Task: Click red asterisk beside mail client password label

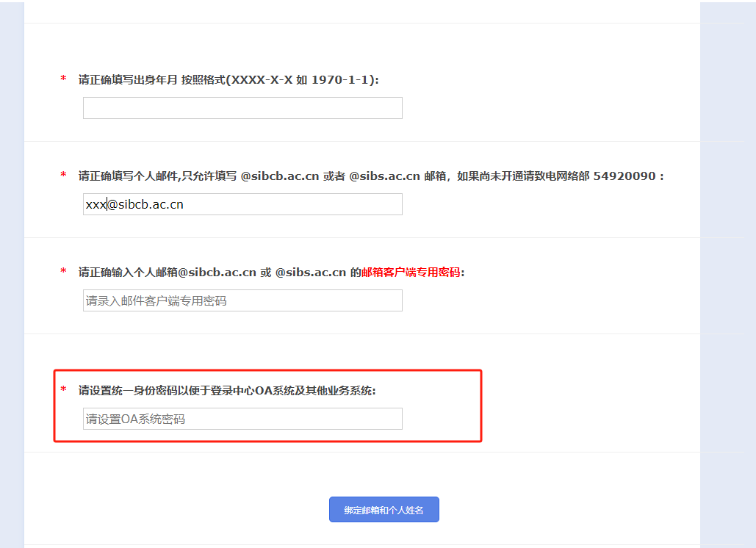Action: click(63, 273)
